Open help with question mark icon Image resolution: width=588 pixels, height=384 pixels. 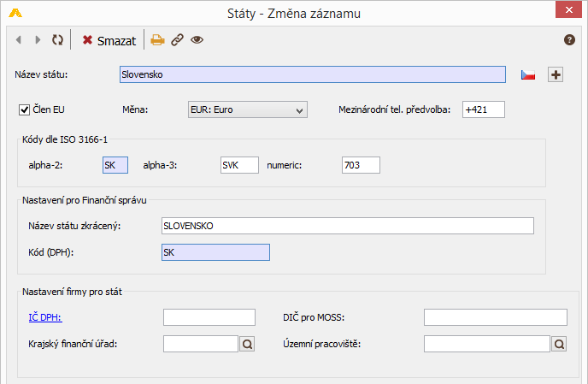coord(569,39)
